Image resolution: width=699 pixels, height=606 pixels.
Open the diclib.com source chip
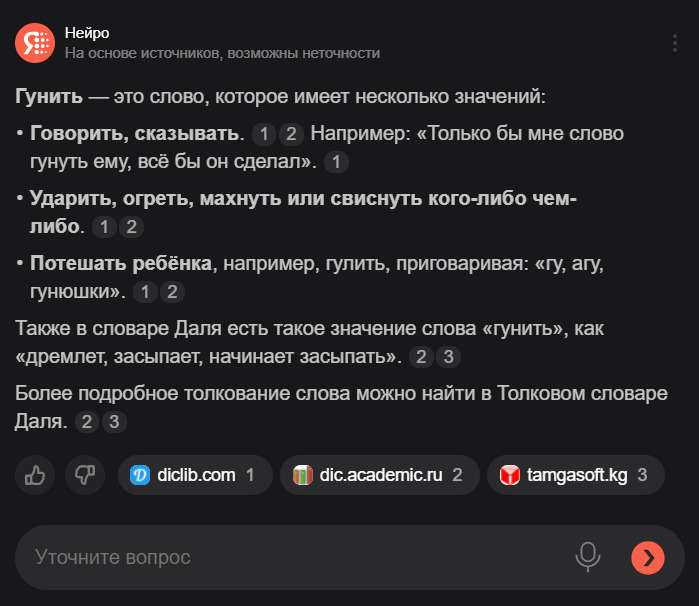tap(195, 475)
